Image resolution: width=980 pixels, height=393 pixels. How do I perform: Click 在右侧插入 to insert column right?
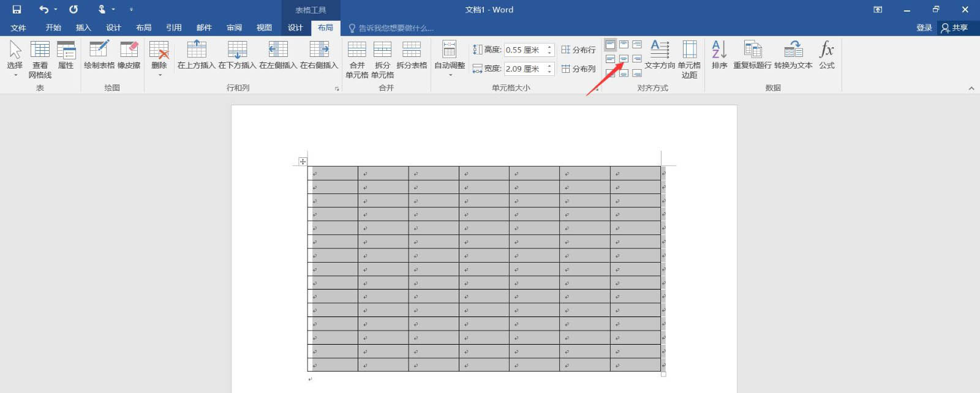click(x=319, y=55)
